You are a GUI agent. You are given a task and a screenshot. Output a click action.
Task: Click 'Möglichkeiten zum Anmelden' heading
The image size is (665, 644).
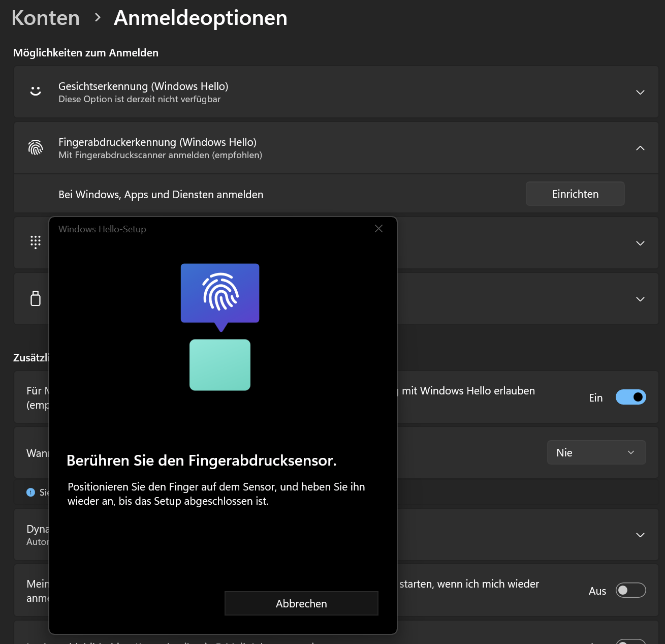[86, 53]
